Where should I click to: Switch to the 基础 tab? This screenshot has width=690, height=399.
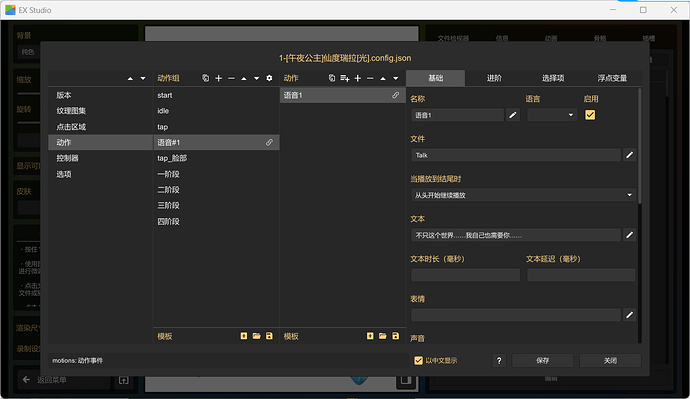(x=436, y=78)
